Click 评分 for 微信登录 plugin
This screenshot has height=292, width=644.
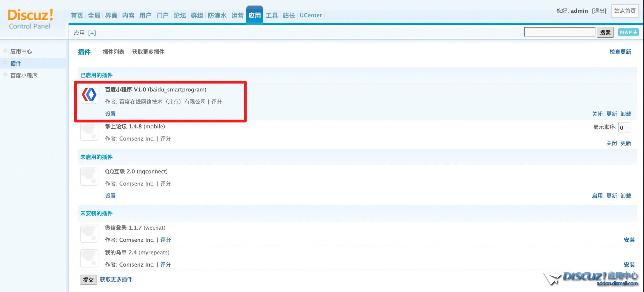pyautogui.click(x=166, y=240)
